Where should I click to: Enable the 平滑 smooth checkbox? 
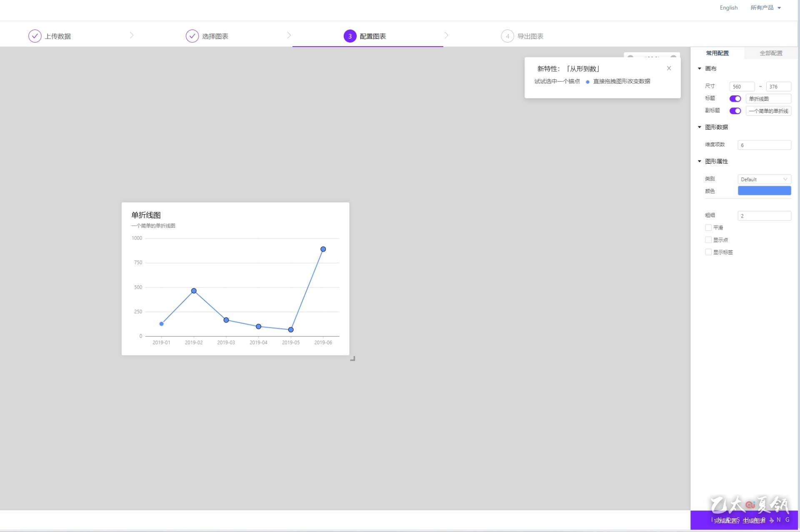pyautogui.click(x=708, y=227)
